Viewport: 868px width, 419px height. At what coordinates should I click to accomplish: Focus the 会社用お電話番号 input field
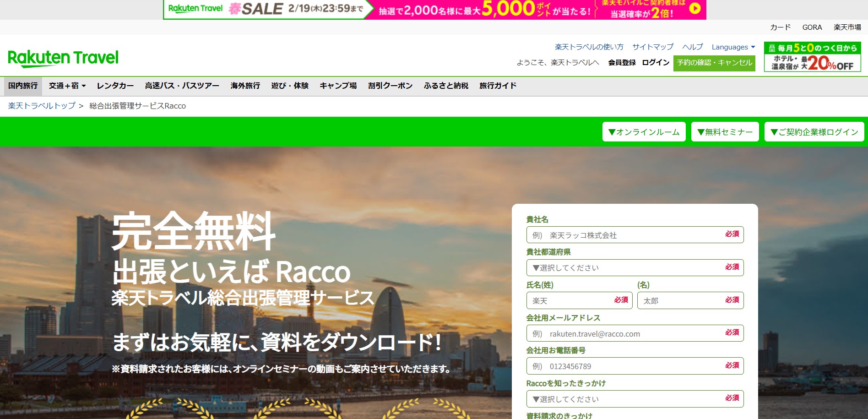(x=635, y=366)
